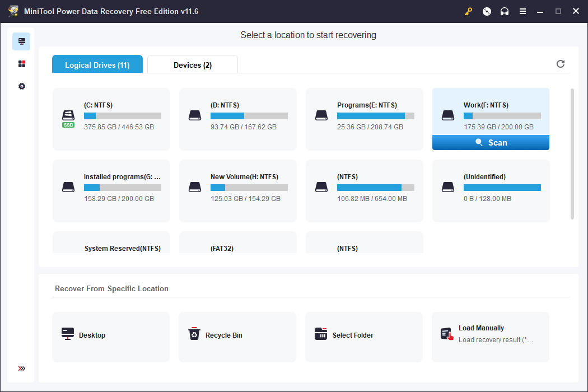
Task: Click the Desktop recovery location
Action: coord(111,335)
